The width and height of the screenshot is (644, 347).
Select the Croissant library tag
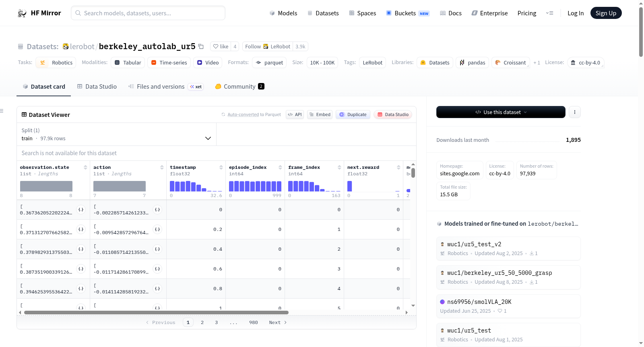(x=510, y=62)
